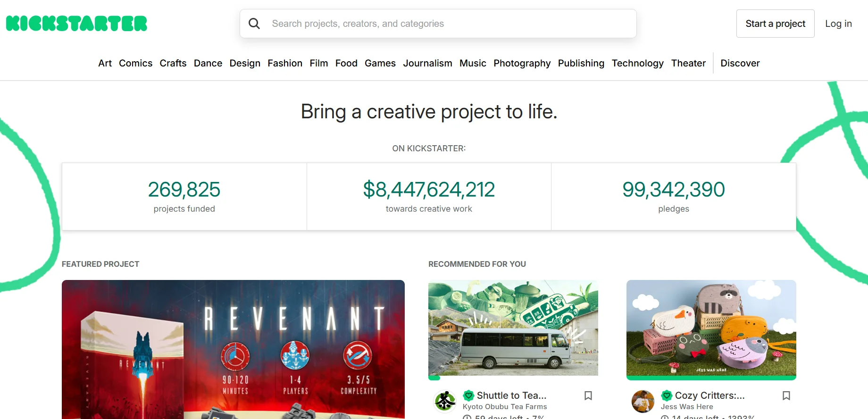This screenshot has height=419, width=868.
Task: Select the Technology category
Action: tap(637, 63)
